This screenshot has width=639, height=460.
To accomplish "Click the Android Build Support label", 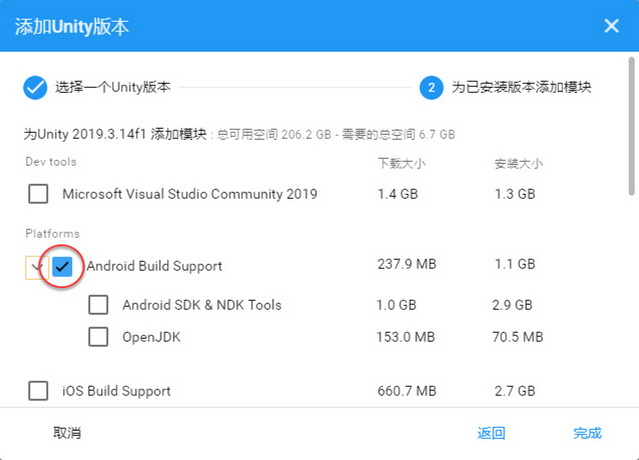I will pyautogui.click(x=154, y=266).
